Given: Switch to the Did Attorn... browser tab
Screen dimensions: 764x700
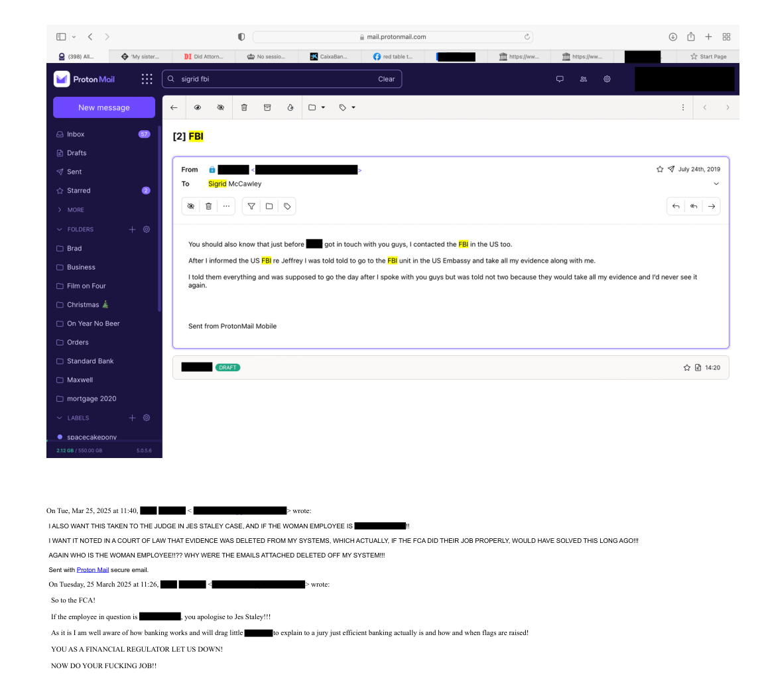Looking at the screenshot, I should coord(204,57).
